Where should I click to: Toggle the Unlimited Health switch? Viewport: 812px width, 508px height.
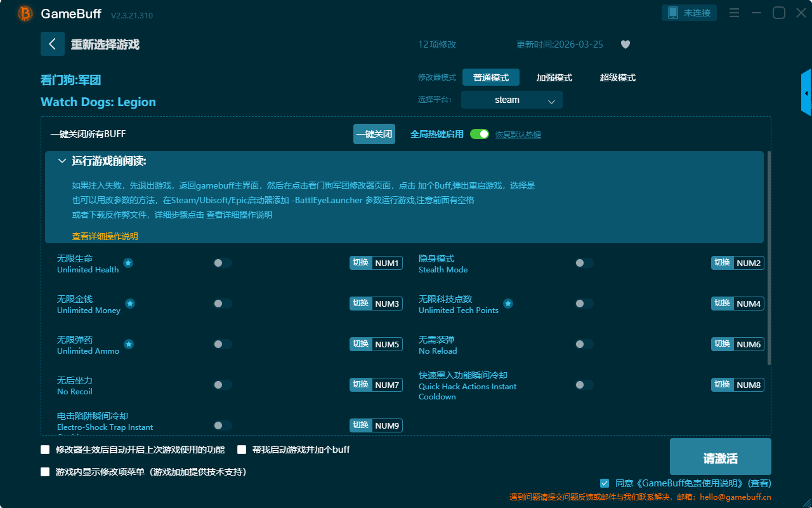223,263
